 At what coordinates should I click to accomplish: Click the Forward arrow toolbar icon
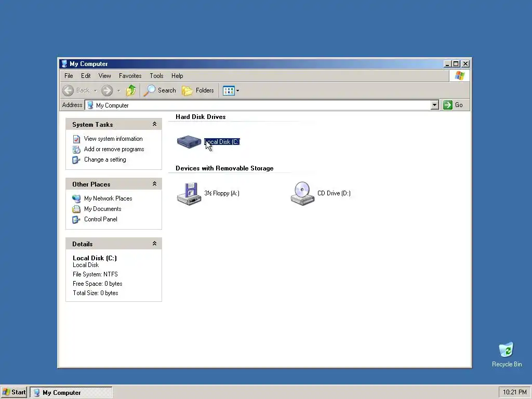click(x=107, y=90)
